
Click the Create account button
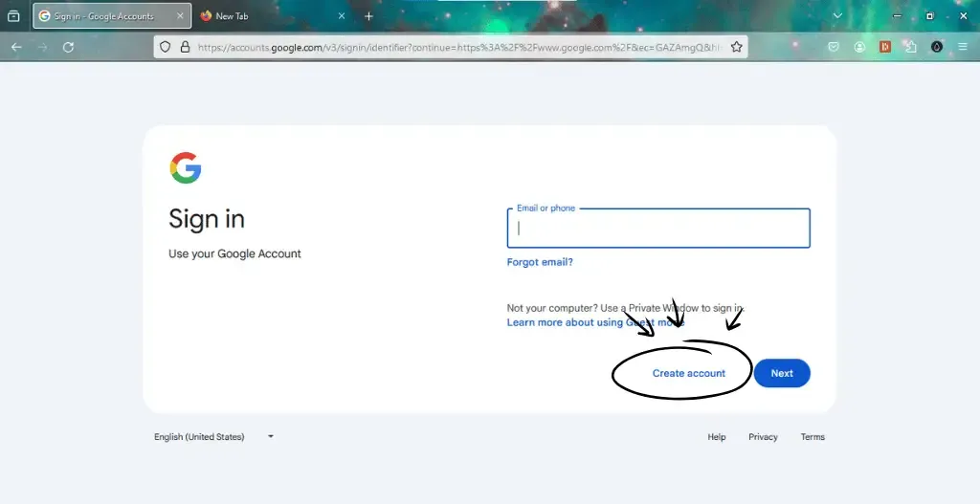tap(688, 373)
